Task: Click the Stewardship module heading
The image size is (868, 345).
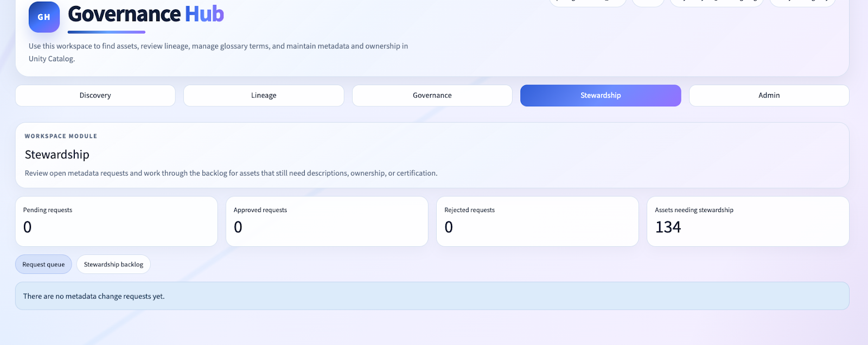Action: [57, 155]
